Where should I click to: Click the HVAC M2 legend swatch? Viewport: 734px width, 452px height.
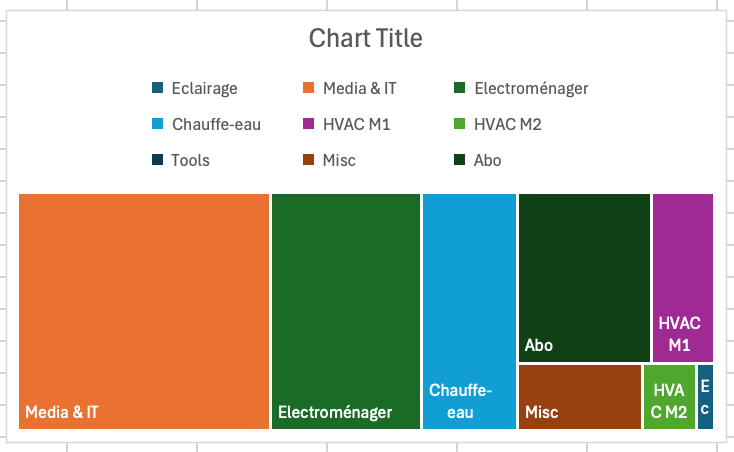click(459, 124)
